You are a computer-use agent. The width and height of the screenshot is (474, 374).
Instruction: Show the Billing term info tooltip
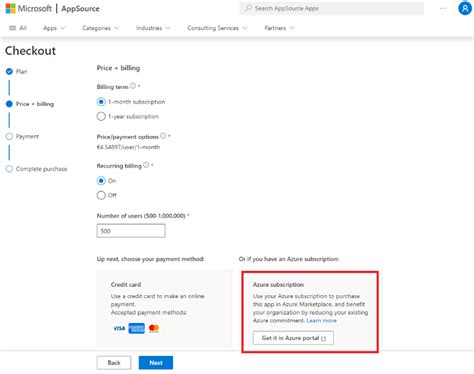(133, 86)
